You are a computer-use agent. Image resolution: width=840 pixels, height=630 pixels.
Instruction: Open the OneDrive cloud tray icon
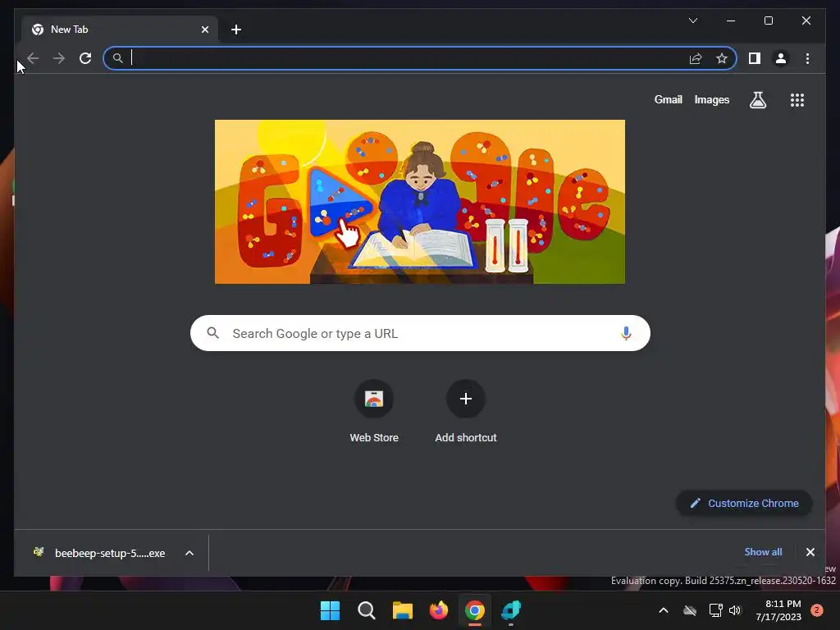coord(689,610)
